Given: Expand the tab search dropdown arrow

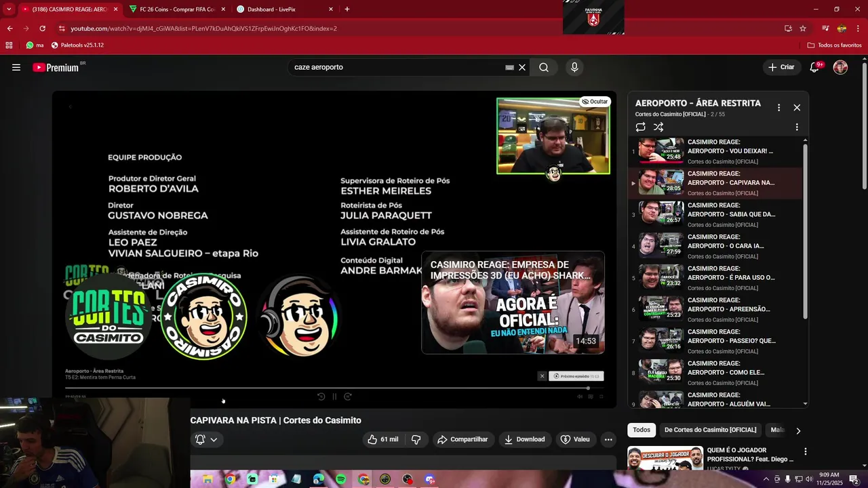Looking at the screenshot, I should point(9,9).
